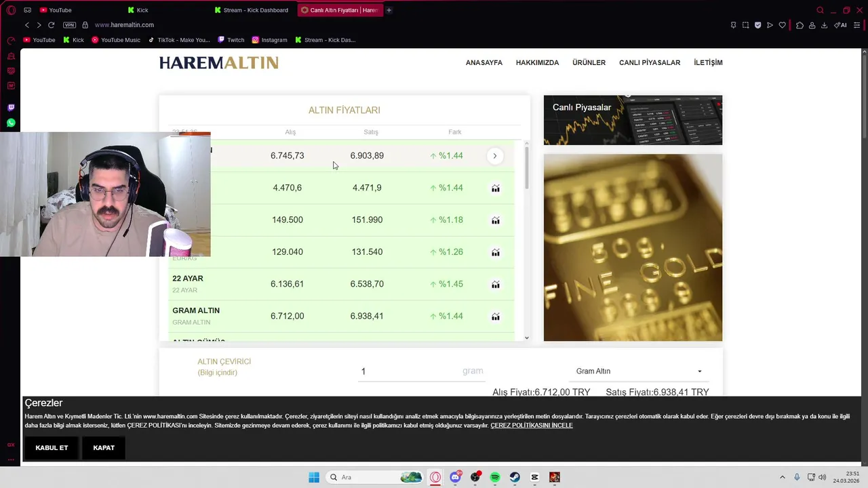Screen dimensions: 868x488
Task: Open the downloads icon in toolbar
Action: pyautogui.click(x=824, y=25)
